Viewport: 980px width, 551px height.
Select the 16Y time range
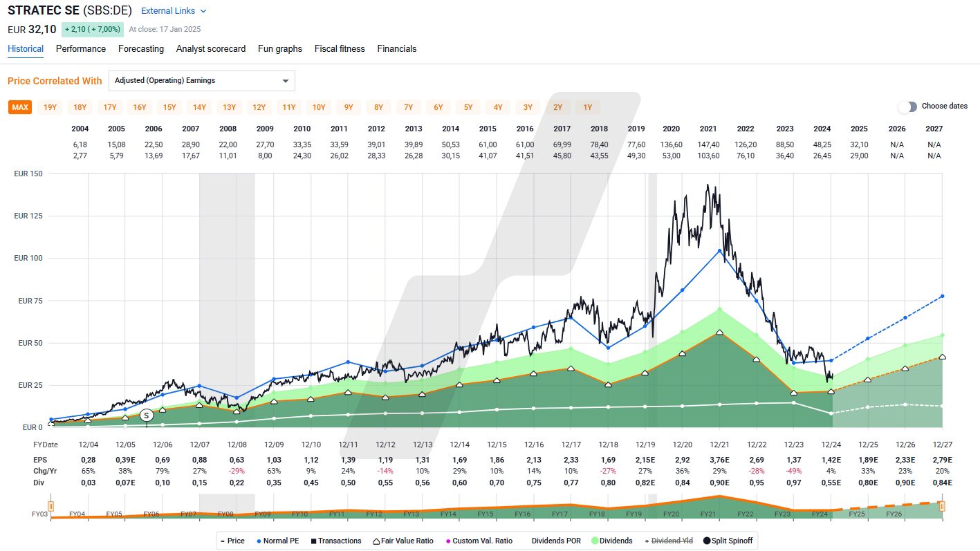(140, 107)
